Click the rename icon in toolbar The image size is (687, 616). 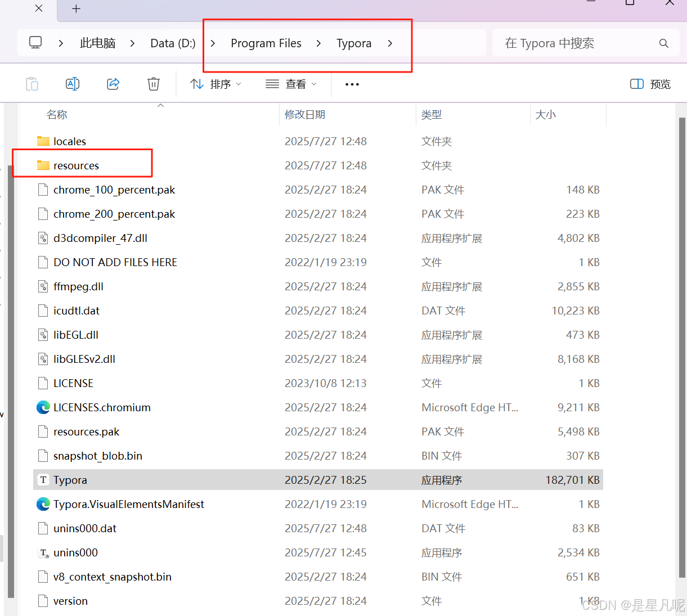point(73,84)
